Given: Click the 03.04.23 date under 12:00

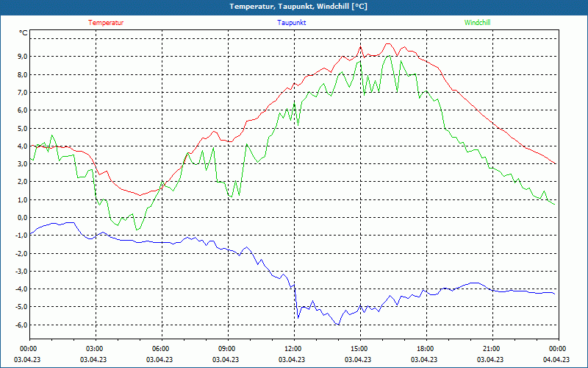Looking at the screenshot, I should [292, 359].
